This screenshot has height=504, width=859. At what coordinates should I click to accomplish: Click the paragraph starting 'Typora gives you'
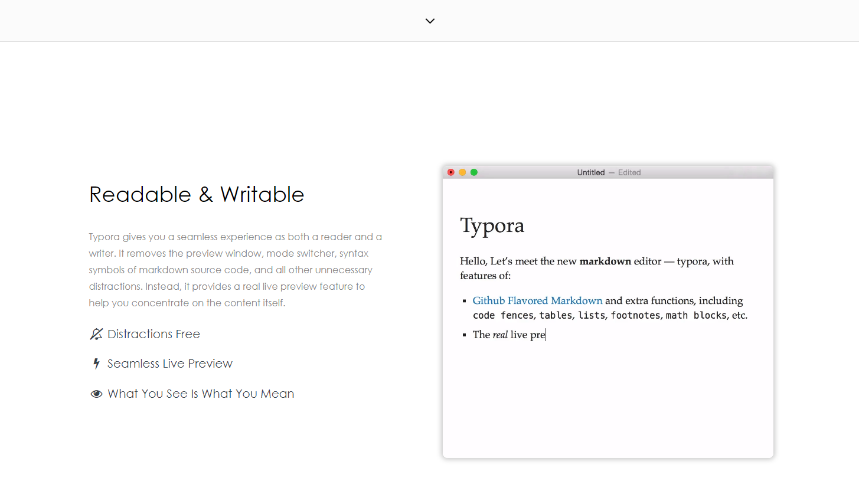point(236,270)
